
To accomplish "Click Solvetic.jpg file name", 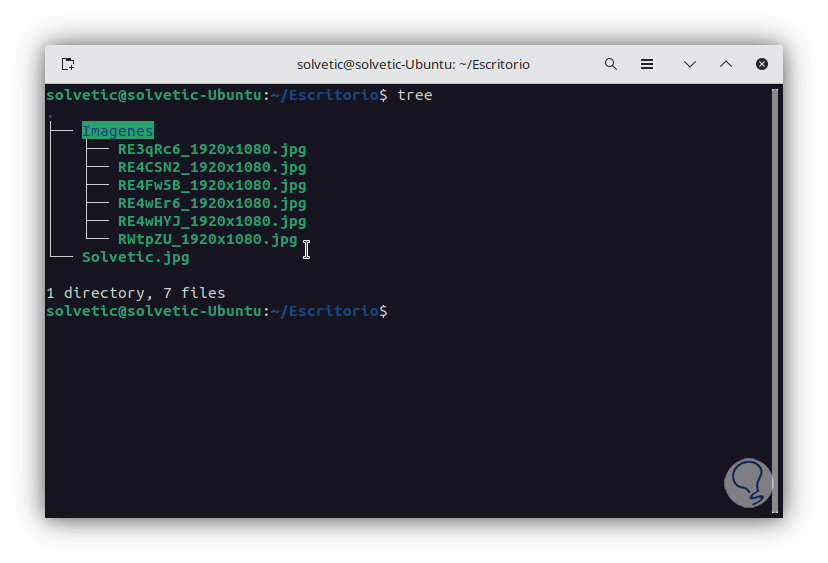I will coord(136,257).
